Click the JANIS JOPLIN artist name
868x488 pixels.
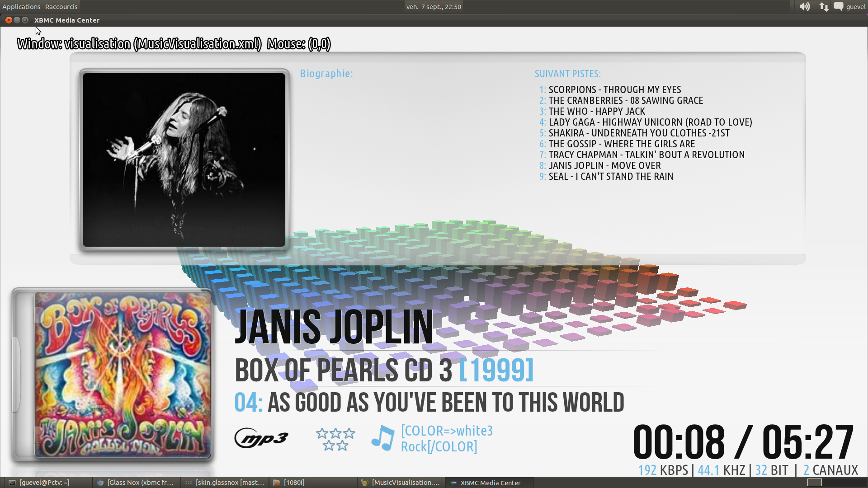point(334,326)
